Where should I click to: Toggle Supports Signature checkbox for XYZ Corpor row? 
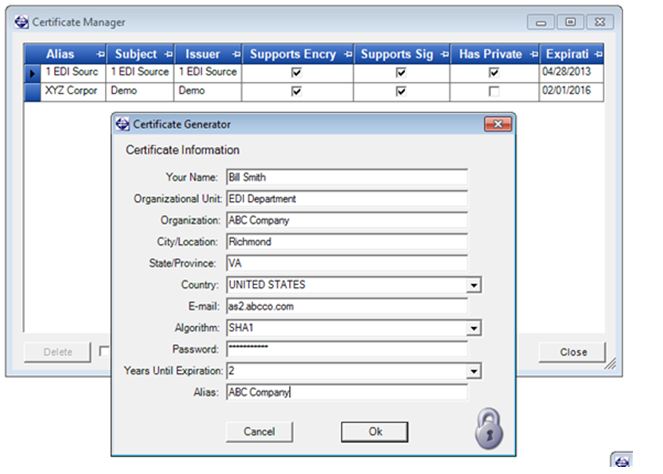400,91
